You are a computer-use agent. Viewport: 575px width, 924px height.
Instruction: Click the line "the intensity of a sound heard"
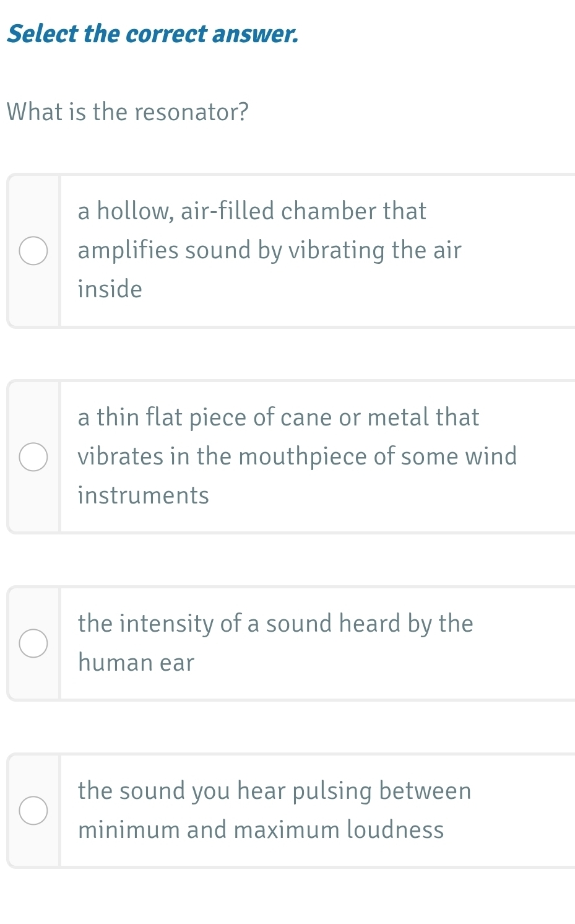(x=275, y=624)
